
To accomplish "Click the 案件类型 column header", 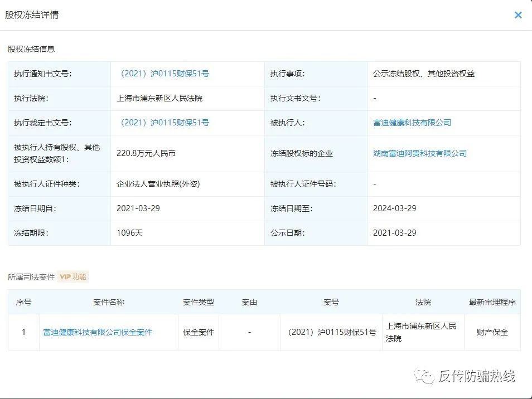I will point(198,302).
